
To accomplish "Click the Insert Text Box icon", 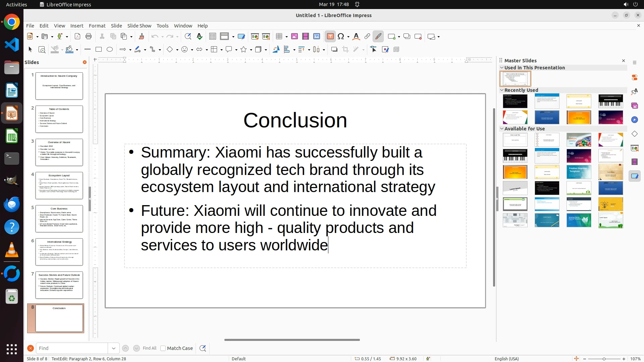I will (330, 37).
